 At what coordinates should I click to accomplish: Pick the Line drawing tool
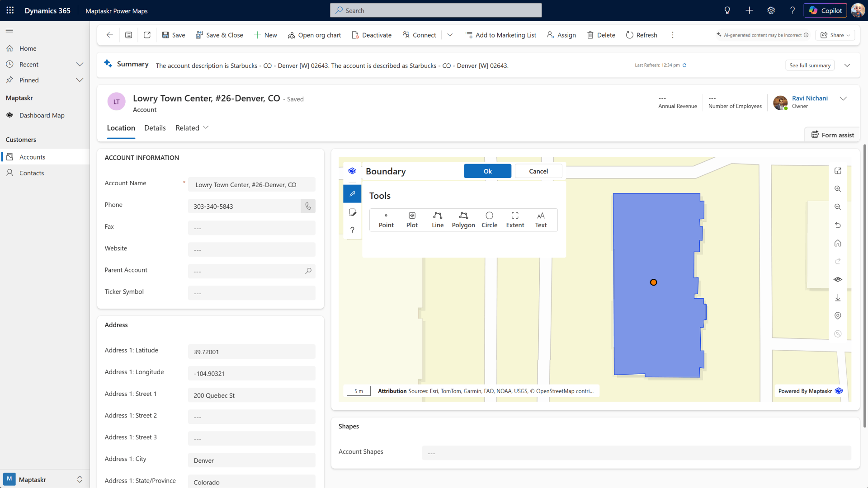pos(438,220)
